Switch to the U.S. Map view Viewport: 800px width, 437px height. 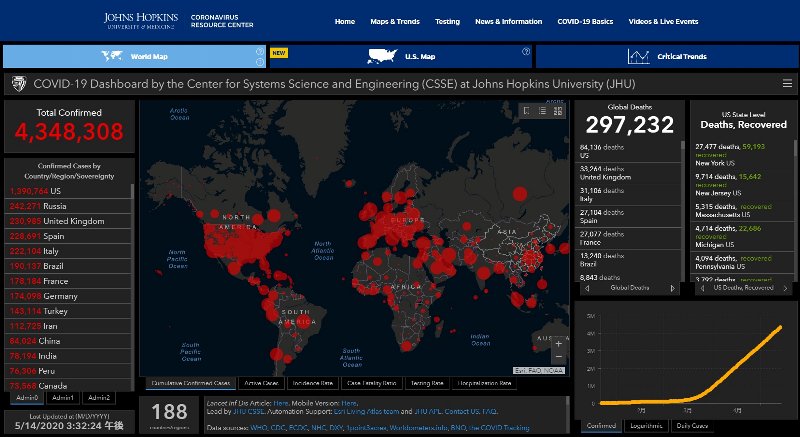[x=401, y=56]
